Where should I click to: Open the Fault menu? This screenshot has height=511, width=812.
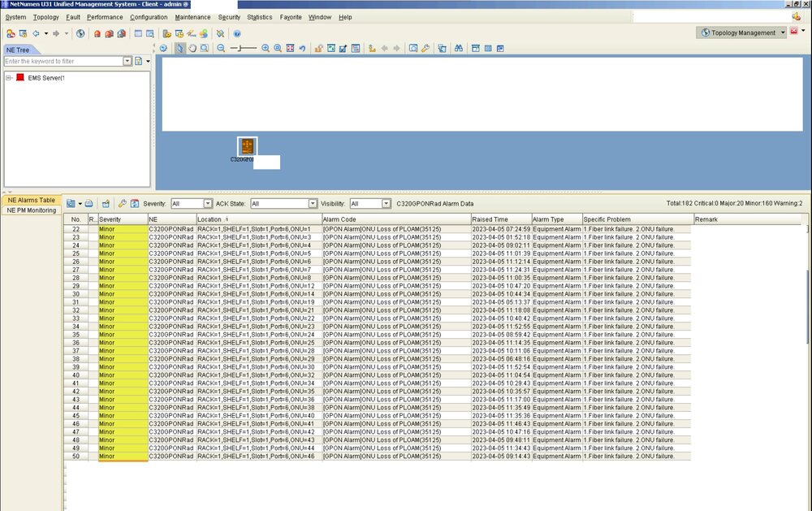point(73,17)
